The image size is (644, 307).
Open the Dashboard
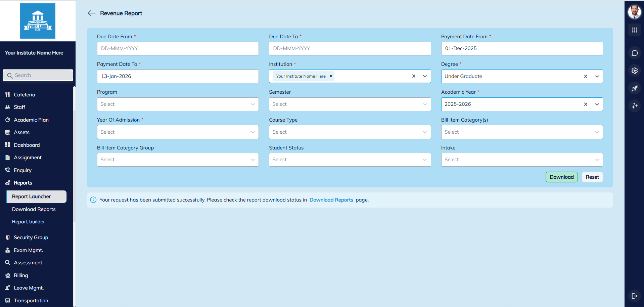(26, 145)
